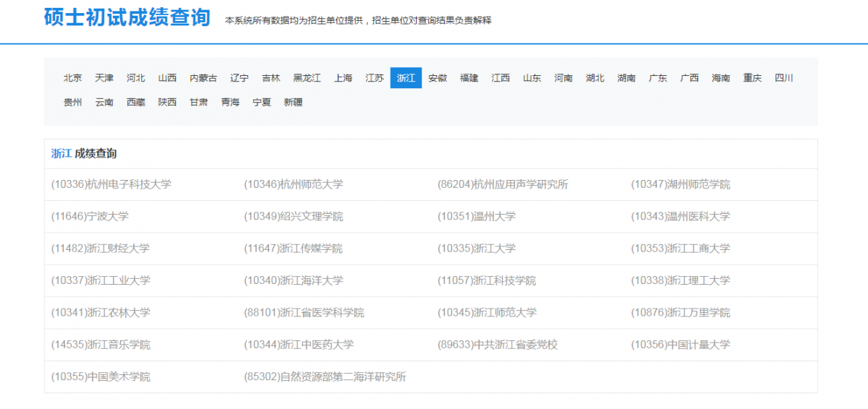Image resolution: width=868 pixels, height=409 pixels.
Task: Open (89633)中共浙江省委党校 link
Action: click(x=498, y=345)
